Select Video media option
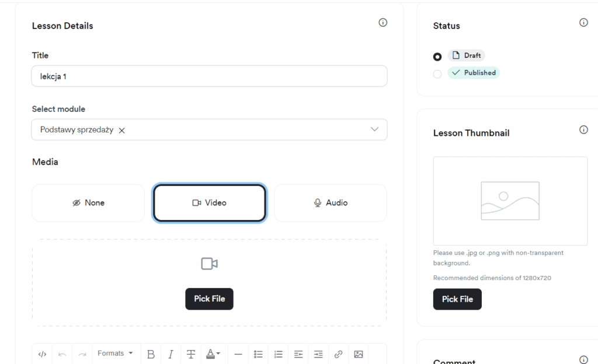The width and height of the screenshot is (598, 364). (x=209, y=203)
